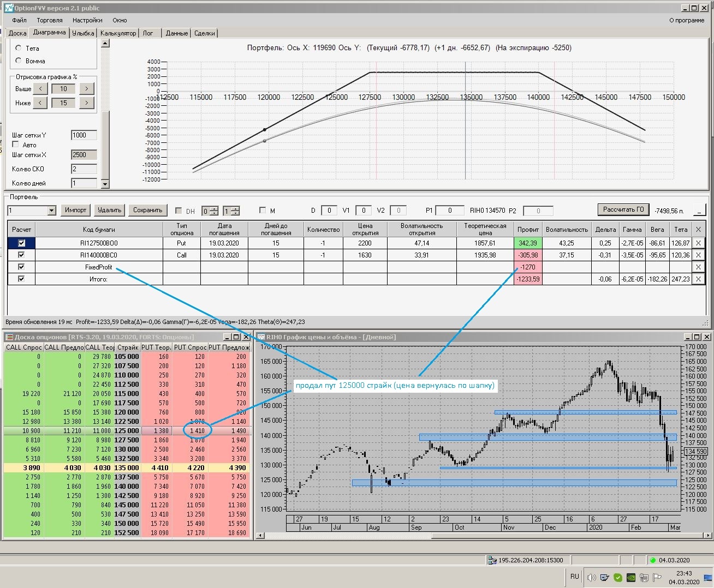Click the green connection status indicator
The image size is (714, 588).
coord(652,560)
